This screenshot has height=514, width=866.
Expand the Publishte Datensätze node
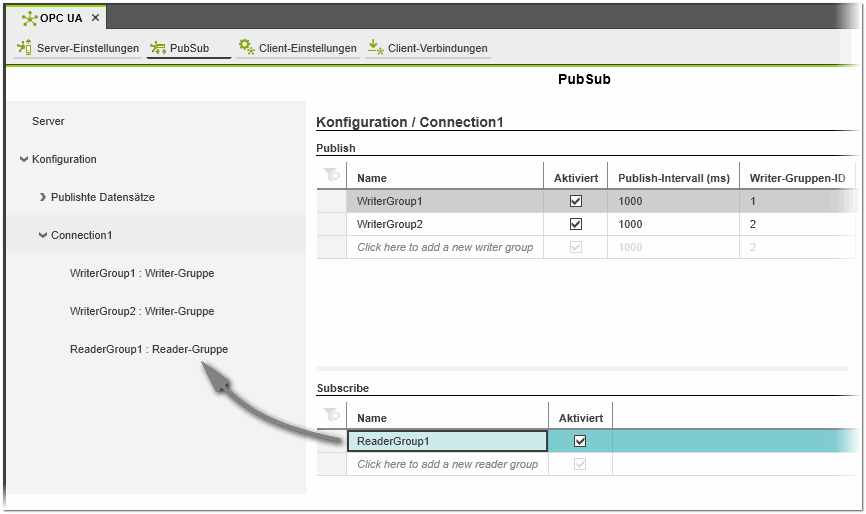[42, 197]
